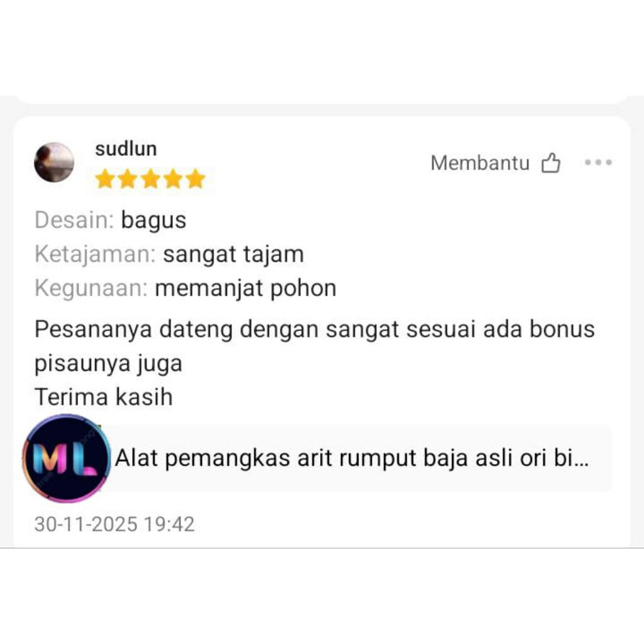The height and width of the screenshot is (644, 644).
Task: Click the Kegunaan: memanjat pohon line
Action: point(186,288)
